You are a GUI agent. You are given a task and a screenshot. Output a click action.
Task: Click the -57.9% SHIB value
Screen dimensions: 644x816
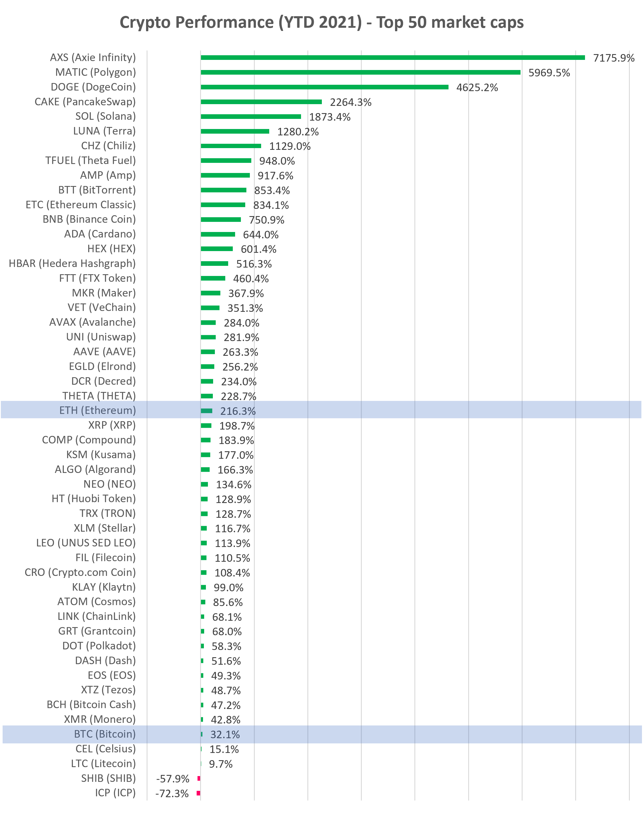[173, 779]
